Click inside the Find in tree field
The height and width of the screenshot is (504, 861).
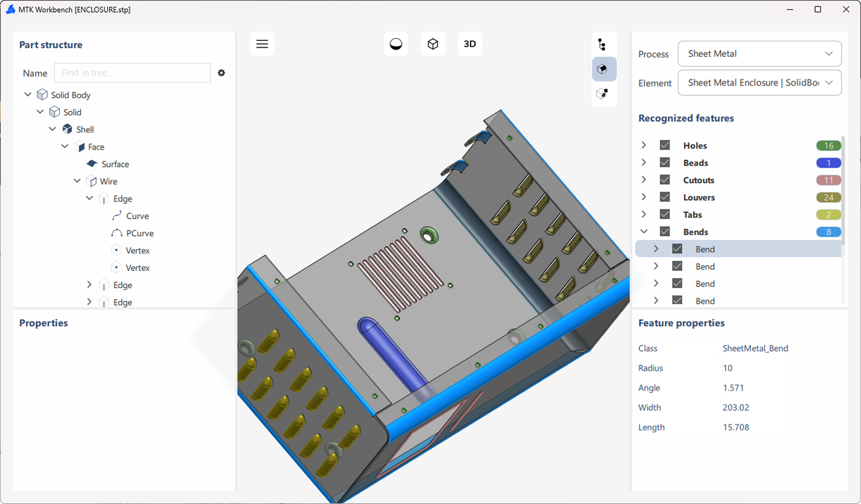[132, 73]
